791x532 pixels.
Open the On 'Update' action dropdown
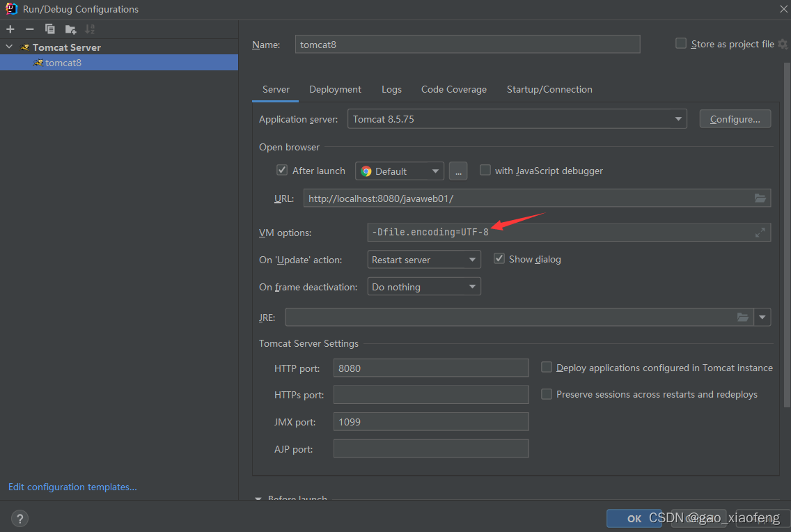tap(424, 260)
